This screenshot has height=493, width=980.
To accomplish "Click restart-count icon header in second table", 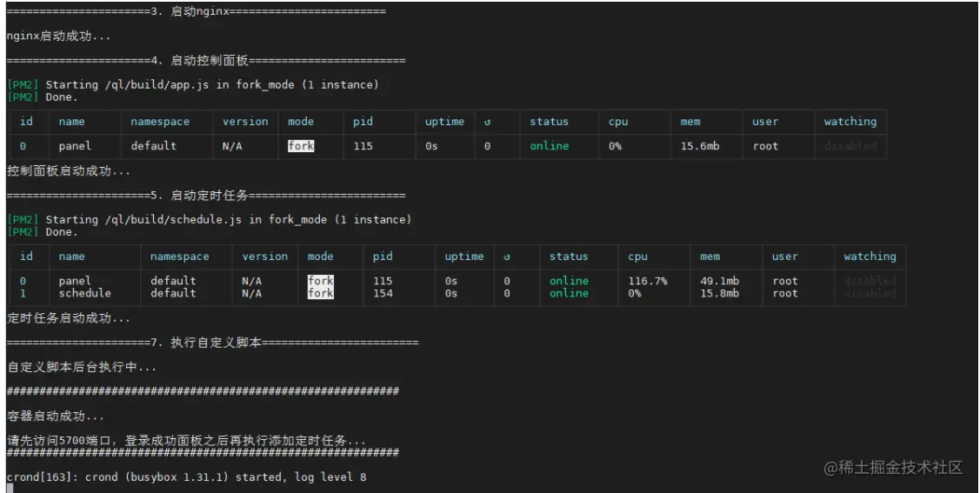I will (x=507, y=256).
